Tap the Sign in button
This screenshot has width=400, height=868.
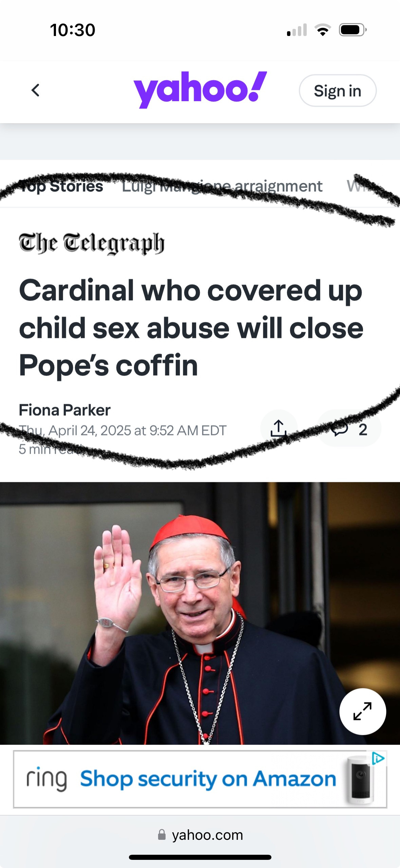[338, 91]
